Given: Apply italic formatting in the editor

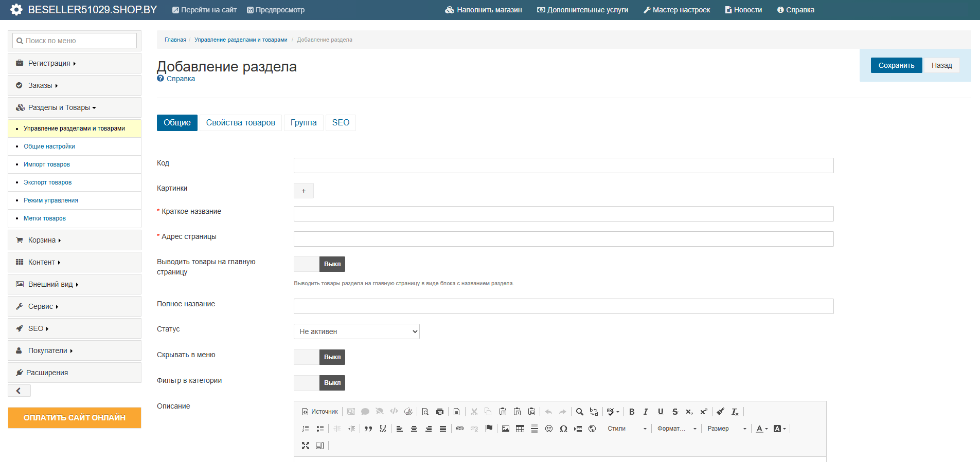Looking at the screenshot, I should pos(646,412).
